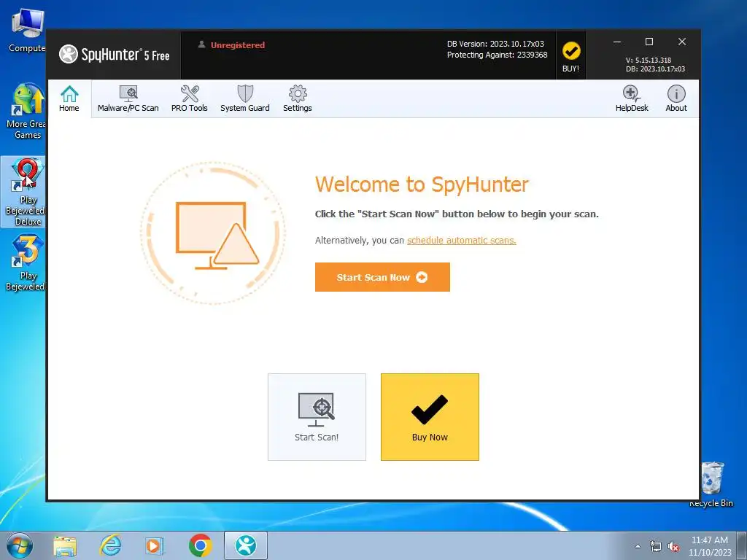Select Play Bejeweled Deluxe desktop shortcut

click(x=25, y=192)
